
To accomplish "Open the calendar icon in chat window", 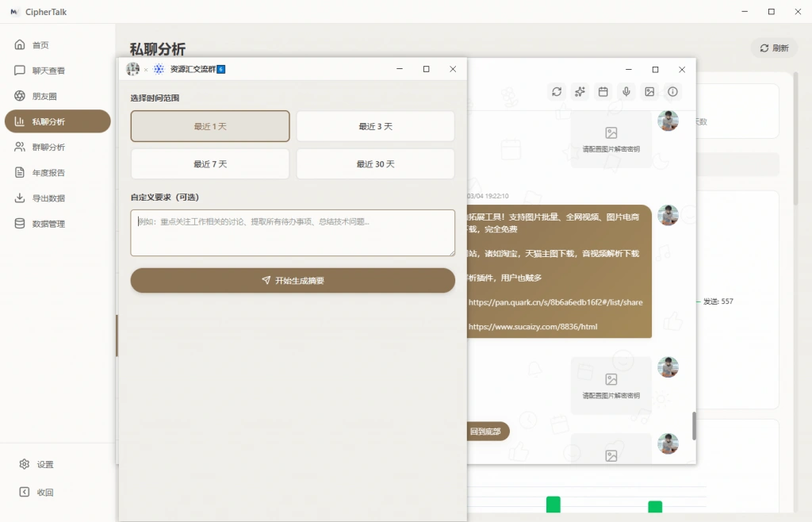I will [603, 91].
